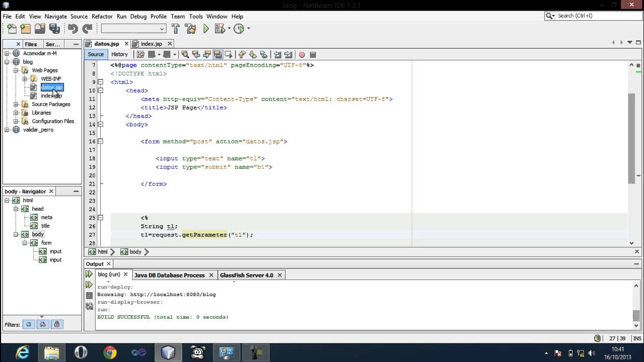This screenshot has width=644, height=362.
Task: Expand the validar_perro project node
Action: coord(7,130)
